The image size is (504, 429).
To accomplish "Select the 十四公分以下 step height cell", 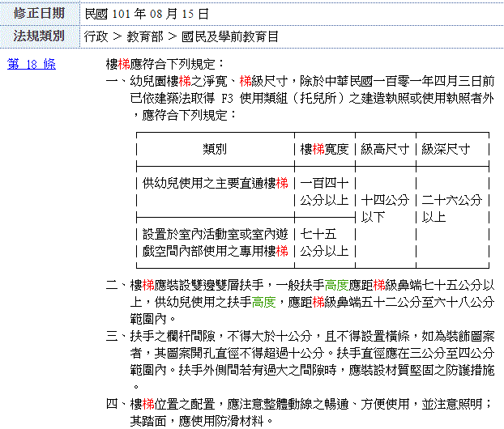I will (x=384, y=208).
